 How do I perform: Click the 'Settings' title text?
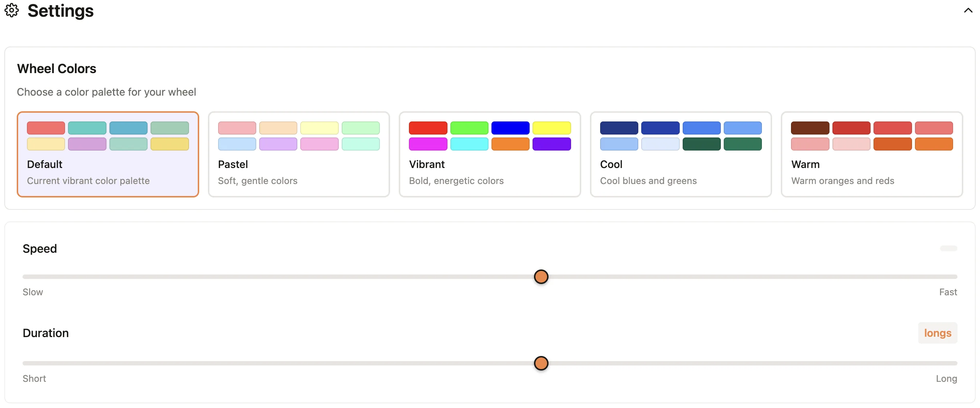pyautogui.click(x=60, y=10)
